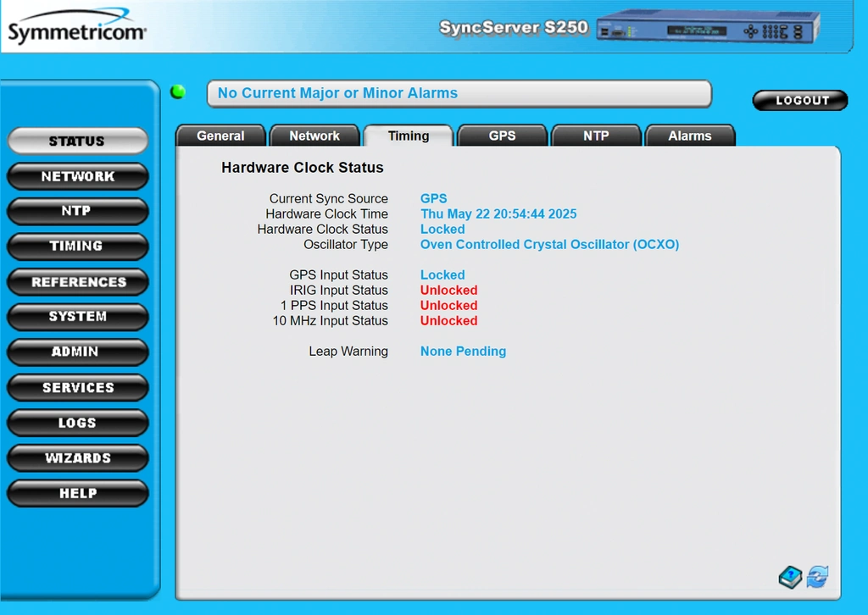Click the refresh arrows icon

point(817,577)
